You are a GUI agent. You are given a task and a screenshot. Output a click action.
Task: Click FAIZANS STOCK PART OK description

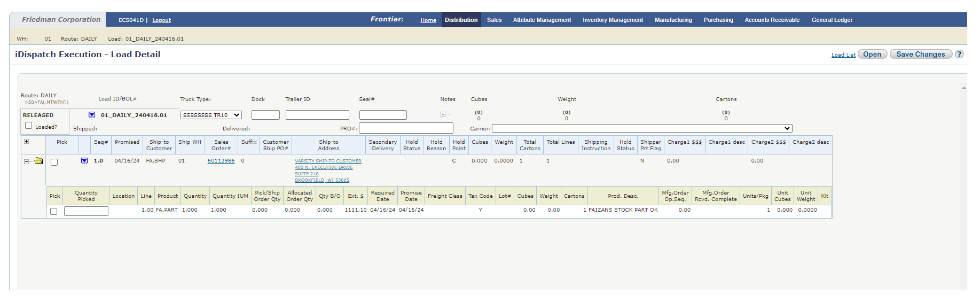point(623,210)
